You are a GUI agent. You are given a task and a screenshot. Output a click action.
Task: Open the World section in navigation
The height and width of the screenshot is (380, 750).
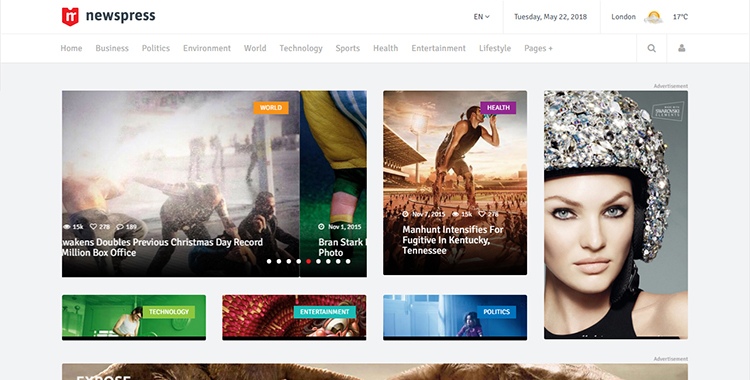(x=255, y=48)
